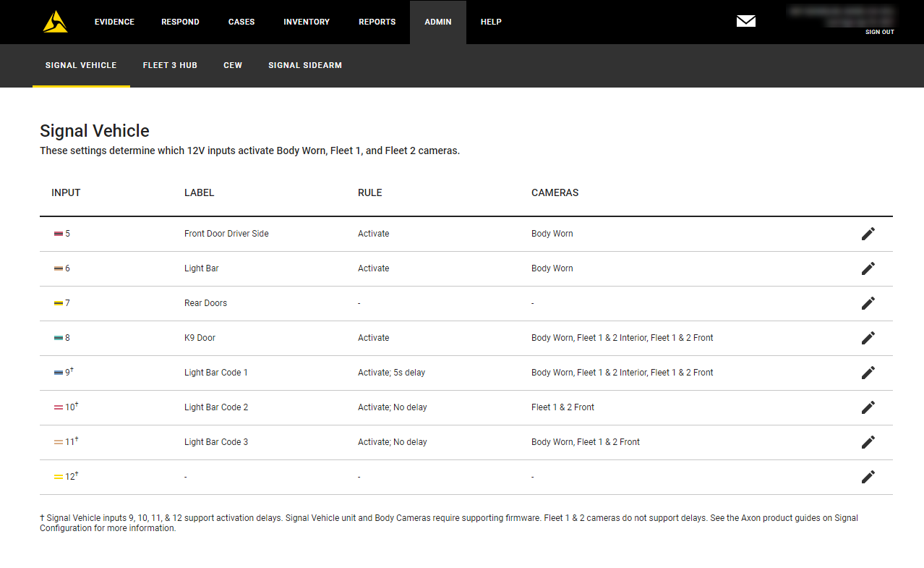Click Activate rule for K9 Door

point(374,338)
